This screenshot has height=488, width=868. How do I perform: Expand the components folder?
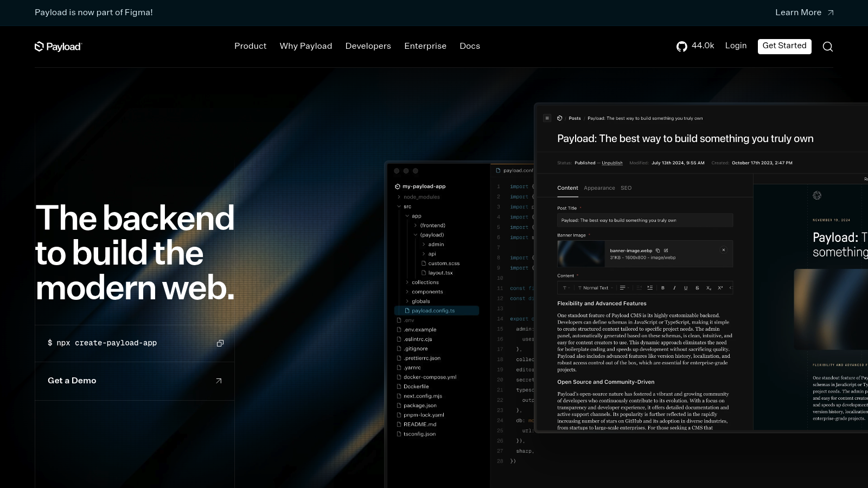click(424, 292)
